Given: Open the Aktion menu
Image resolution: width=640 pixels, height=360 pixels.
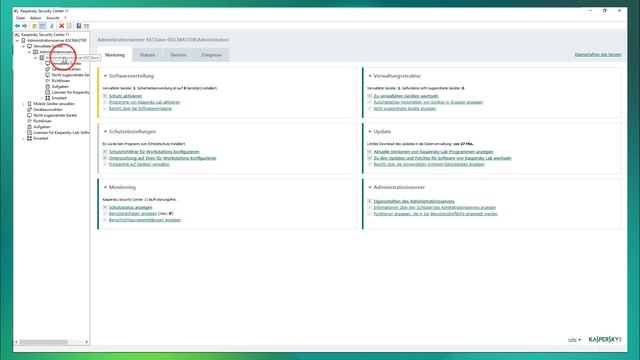Looking at the screenshot, I should click(x=36, y=18).
